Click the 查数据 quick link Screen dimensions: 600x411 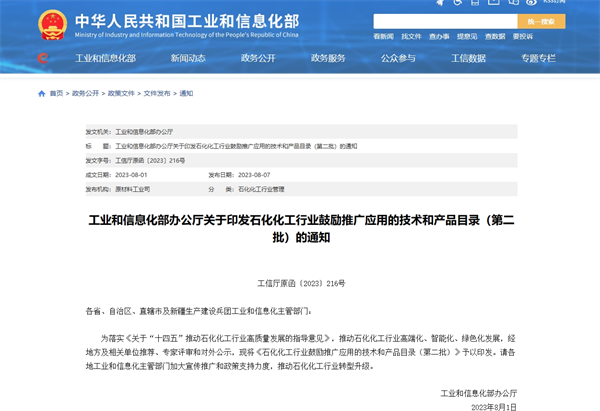[x=495, y=36]
